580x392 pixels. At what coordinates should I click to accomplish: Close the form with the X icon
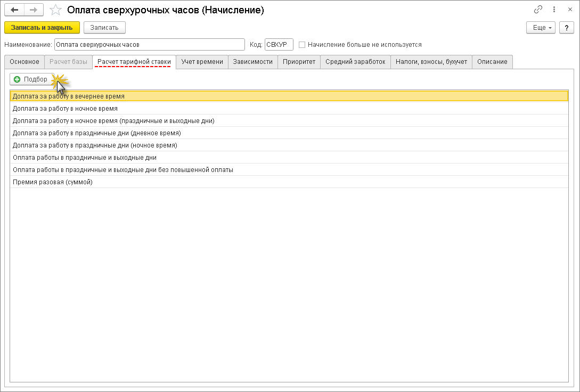pyautogui.click(x=570, y=10)
